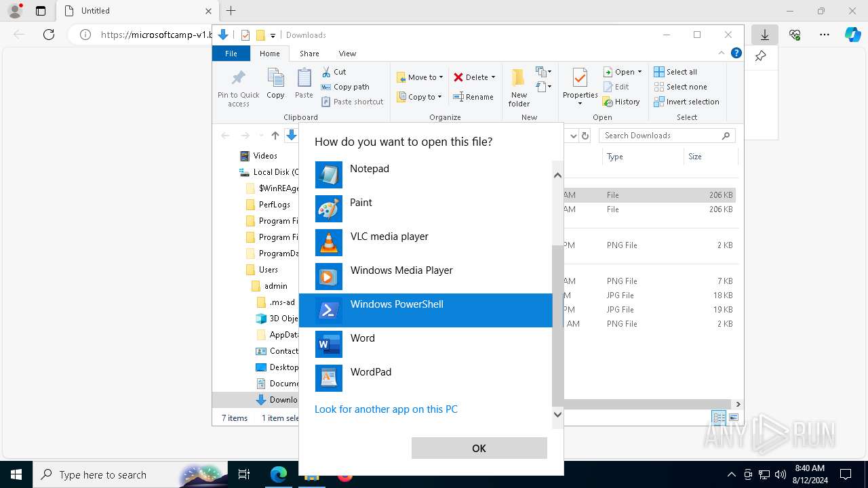This screenshot has width=868, height=488.
Task: Confirm the app choice with OK
Action: 479,448
